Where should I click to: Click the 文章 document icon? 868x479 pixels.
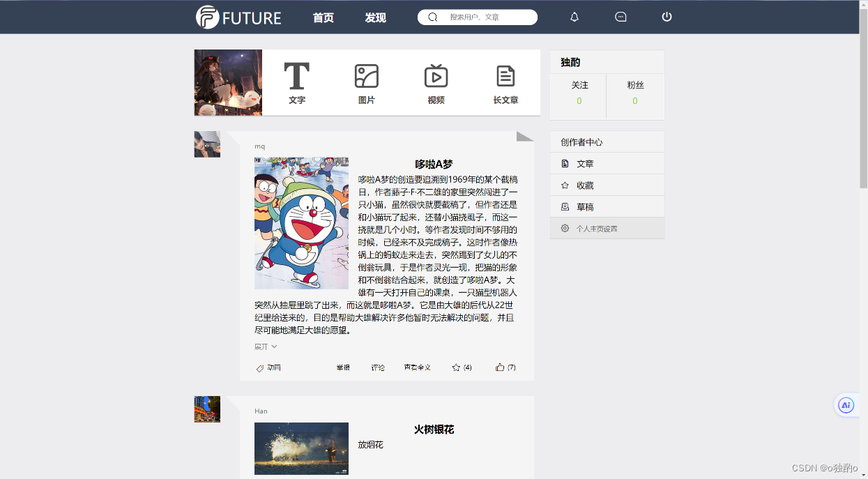tap(565, 164)
